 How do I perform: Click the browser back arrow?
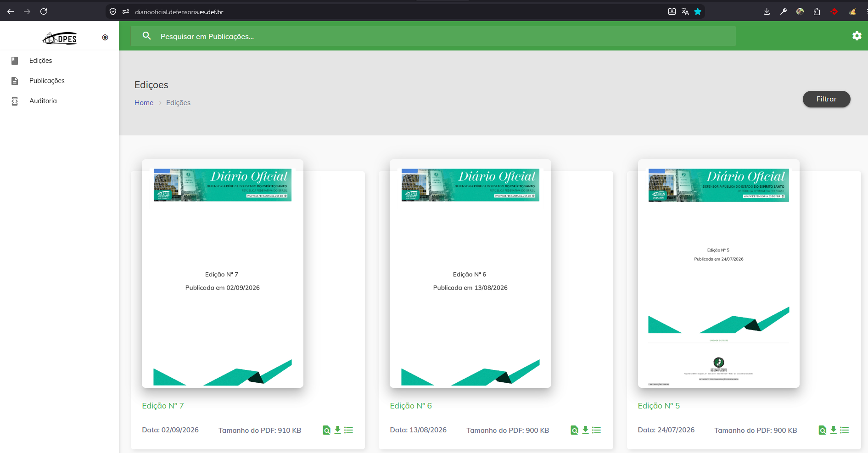(11, 11)
